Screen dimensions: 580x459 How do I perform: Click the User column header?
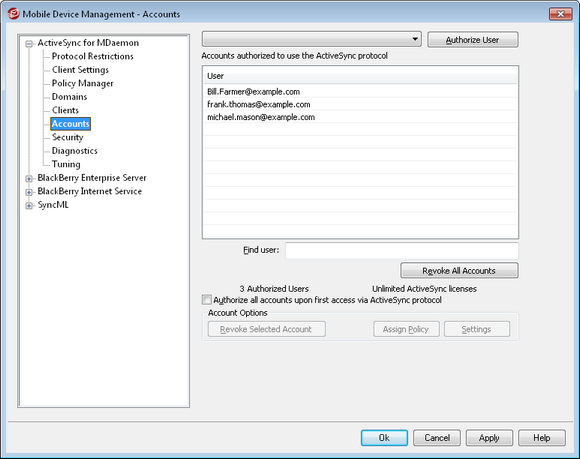click(360, 76)
